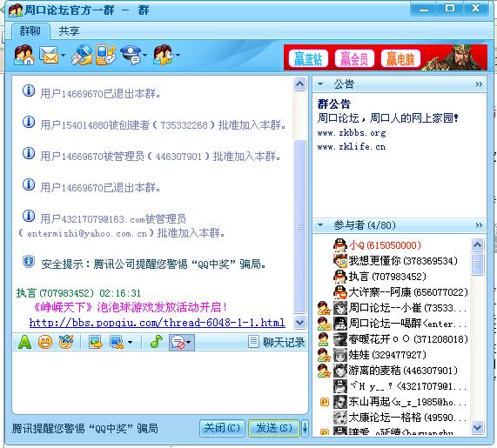Select member 东山再起 in list
This screenshot has width=497, height=448.
[393, 402]
